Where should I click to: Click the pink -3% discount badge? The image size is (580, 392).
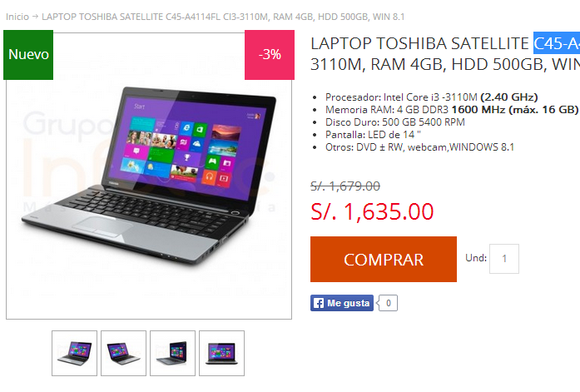[x=270, y=55]
